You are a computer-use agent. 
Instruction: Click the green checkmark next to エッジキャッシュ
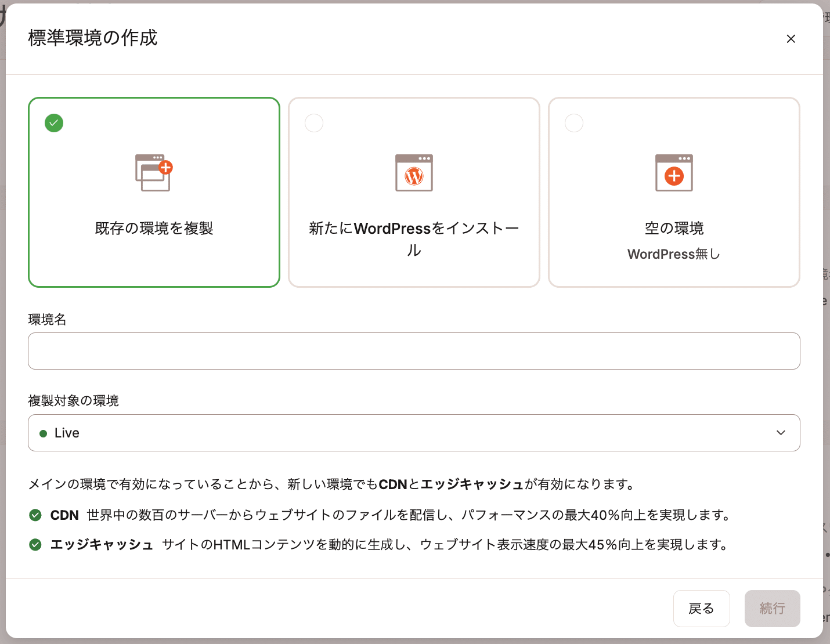[35, 544]
